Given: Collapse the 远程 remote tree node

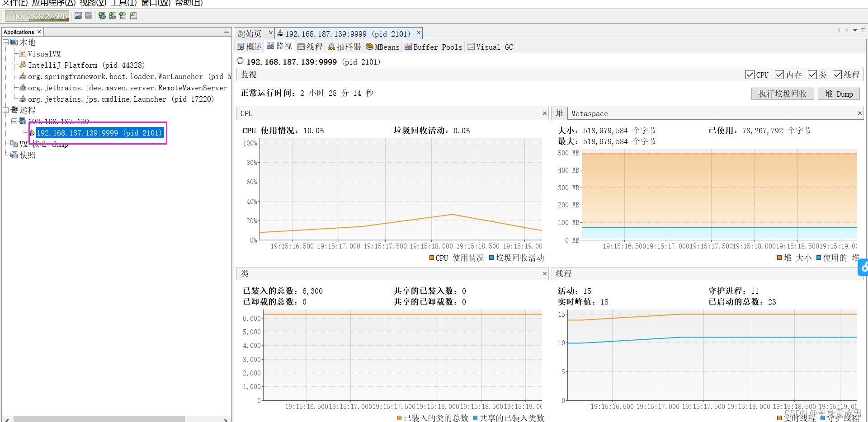Looking at the screenshot, I should click(x=6, y=110).
